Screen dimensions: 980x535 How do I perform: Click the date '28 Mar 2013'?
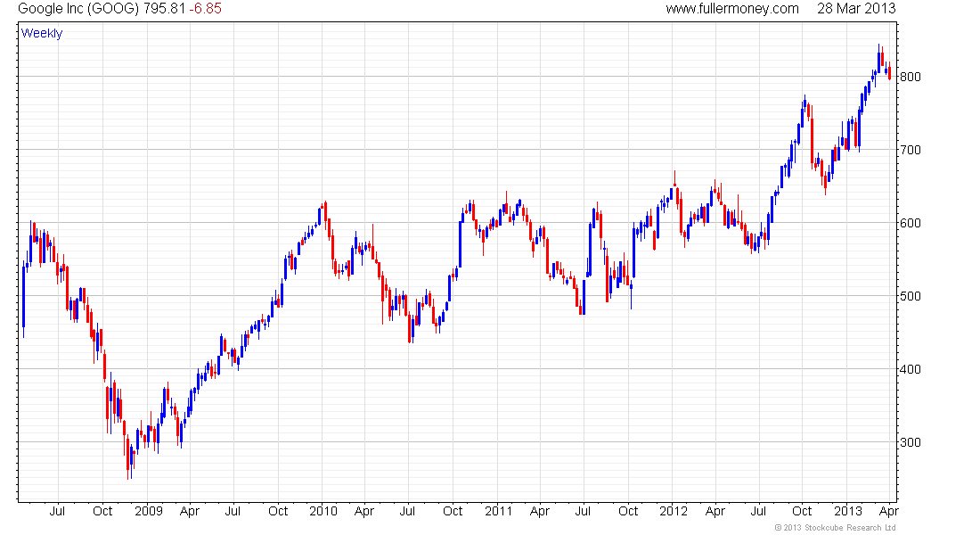(x=856, y=9)
